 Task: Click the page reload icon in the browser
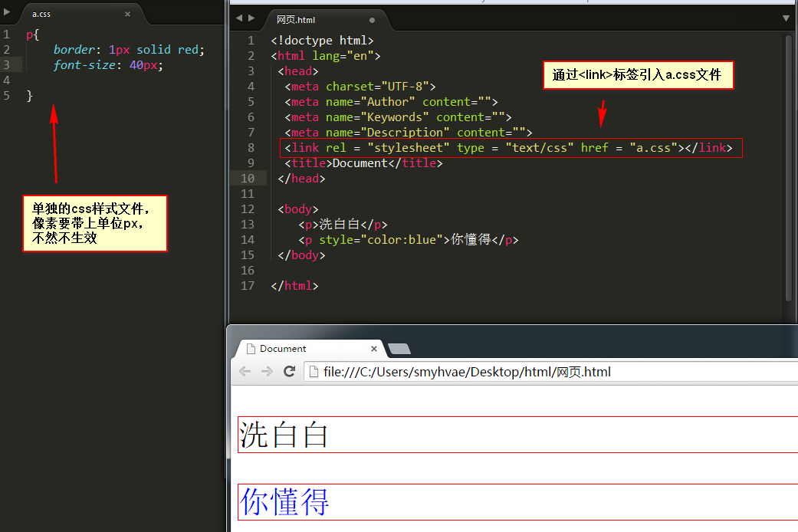(x=289, y=372)
